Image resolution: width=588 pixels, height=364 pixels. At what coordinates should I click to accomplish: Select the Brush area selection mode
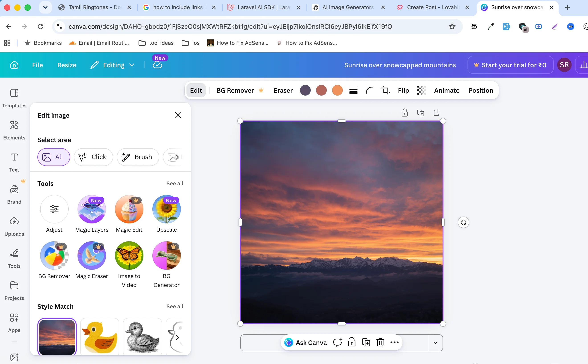(138, 157)
